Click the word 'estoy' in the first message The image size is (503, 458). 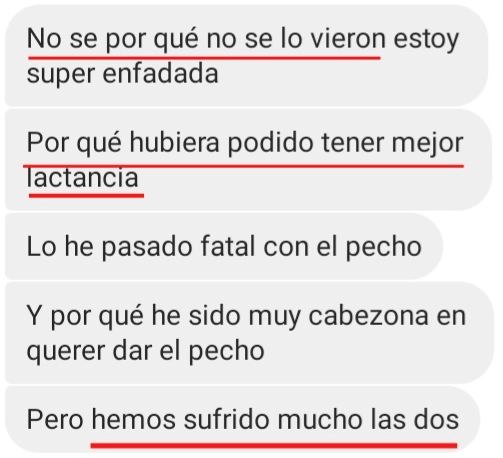point(426,40)
